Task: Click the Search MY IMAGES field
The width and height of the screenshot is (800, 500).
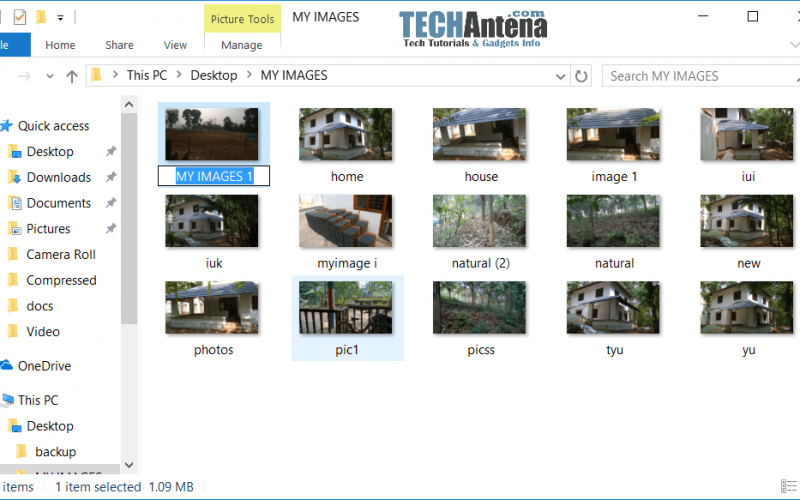Action: point(701,76)
